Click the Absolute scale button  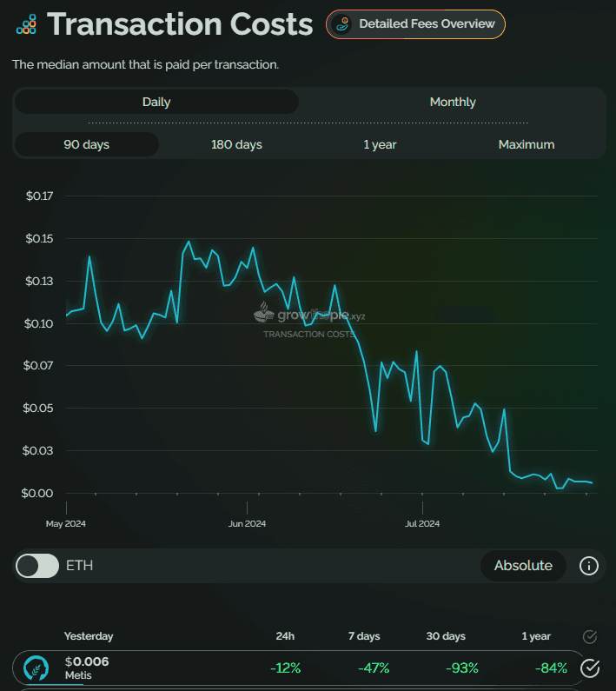pyautogui.click(x=523, y=566)
